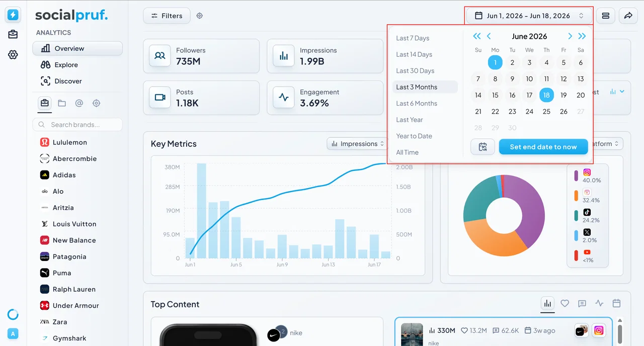Screen dimensions: 644x346
Task: Click the lightning bolt app icon
Action: 13,15
